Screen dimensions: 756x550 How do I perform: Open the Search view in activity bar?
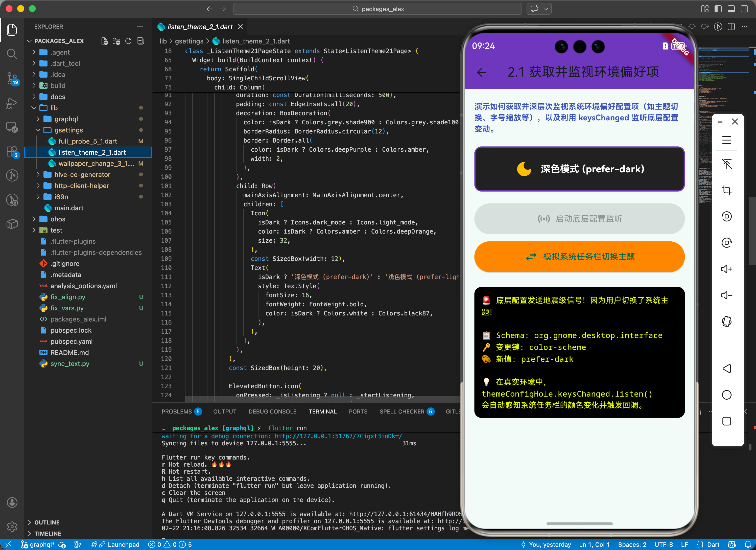(x=12, y=54)
